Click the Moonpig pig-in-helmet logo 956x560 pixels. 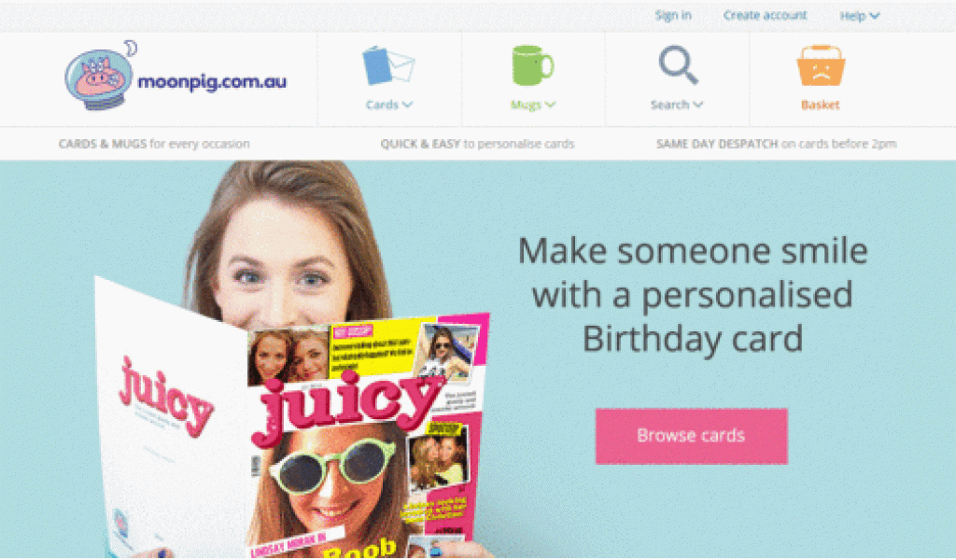(100, 76)
